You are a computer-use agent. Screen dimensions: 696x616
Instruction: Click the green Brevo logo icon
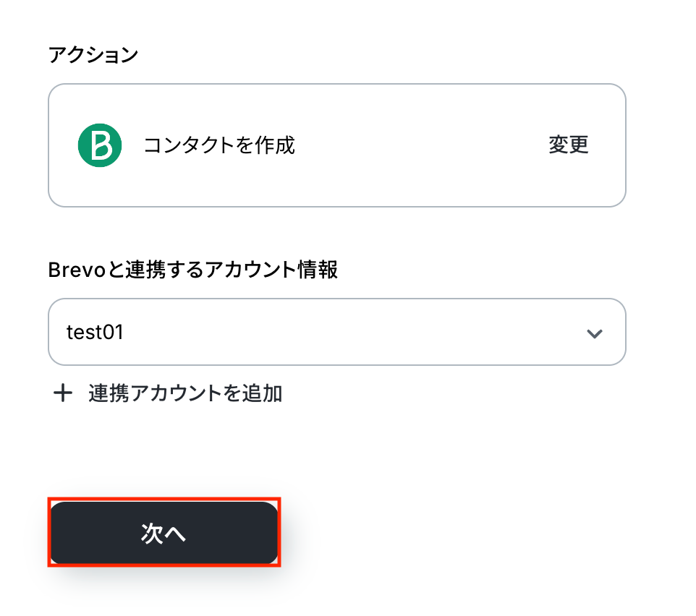[99, 145]
